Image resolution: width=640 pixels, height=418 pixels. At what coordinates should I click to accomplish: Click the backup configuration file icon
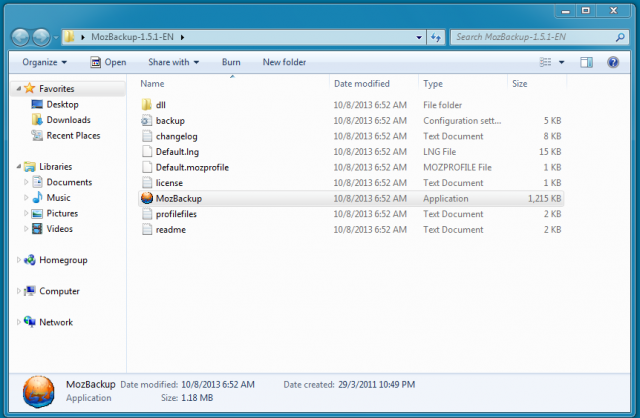point(147,120)
